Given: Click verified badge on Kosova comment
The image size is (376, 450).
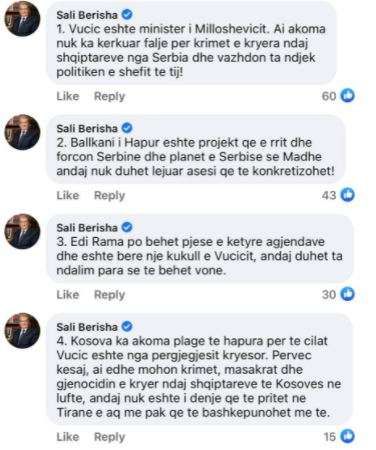Looking at the screenshot, I should 127,326.
